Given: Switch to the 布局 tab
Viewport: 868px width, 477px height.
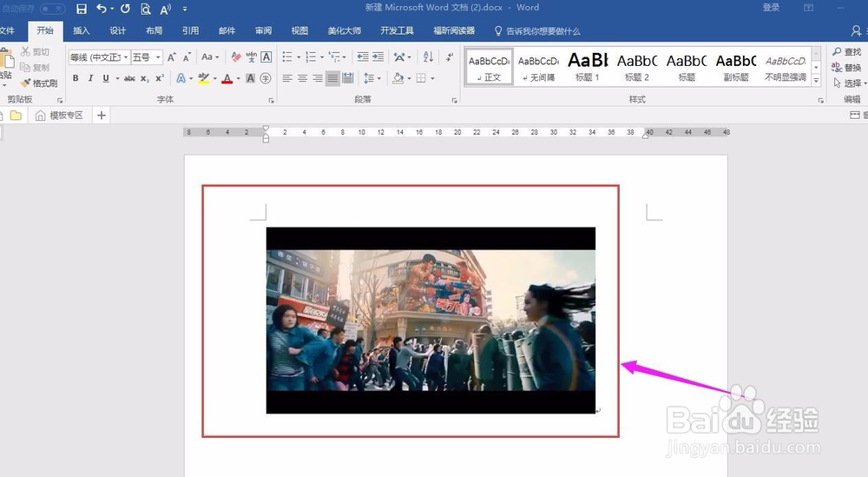Looking at the screenshot, I should [x=154, y=31].
